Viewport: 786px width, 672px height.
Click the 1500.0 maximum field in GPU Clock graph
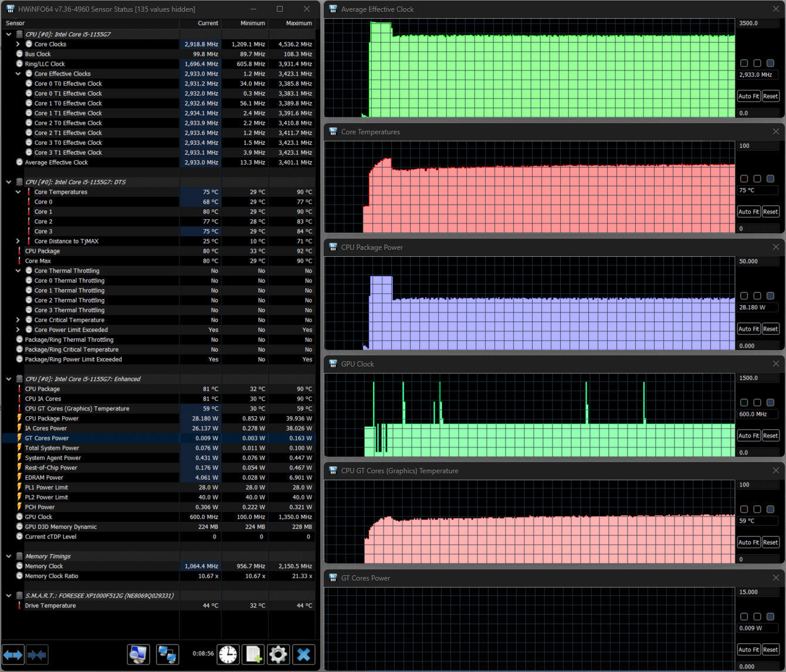tap(758, 378)
